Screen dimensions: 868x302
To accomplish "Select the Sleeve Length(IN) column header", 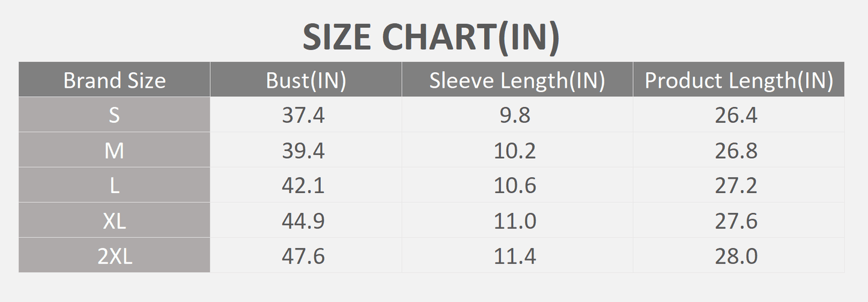I will click(517, 79).
